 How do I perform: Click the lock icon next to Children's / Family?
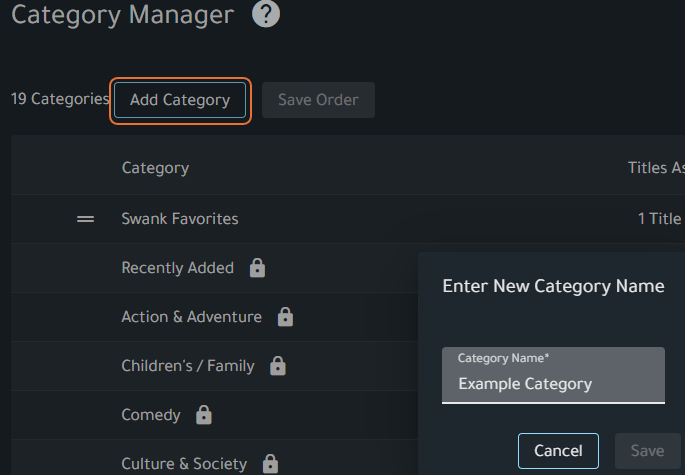click(x=278, y=366)
